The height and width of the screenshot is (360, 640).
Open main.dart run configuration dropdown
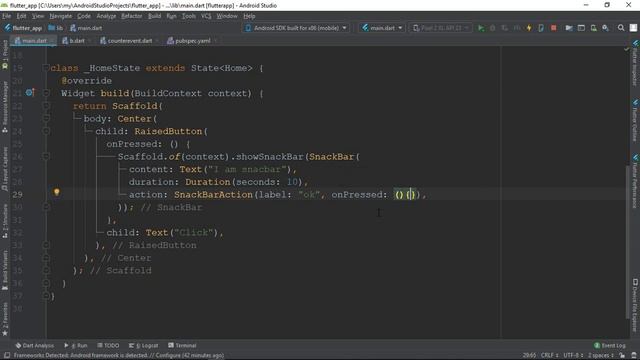382,28
